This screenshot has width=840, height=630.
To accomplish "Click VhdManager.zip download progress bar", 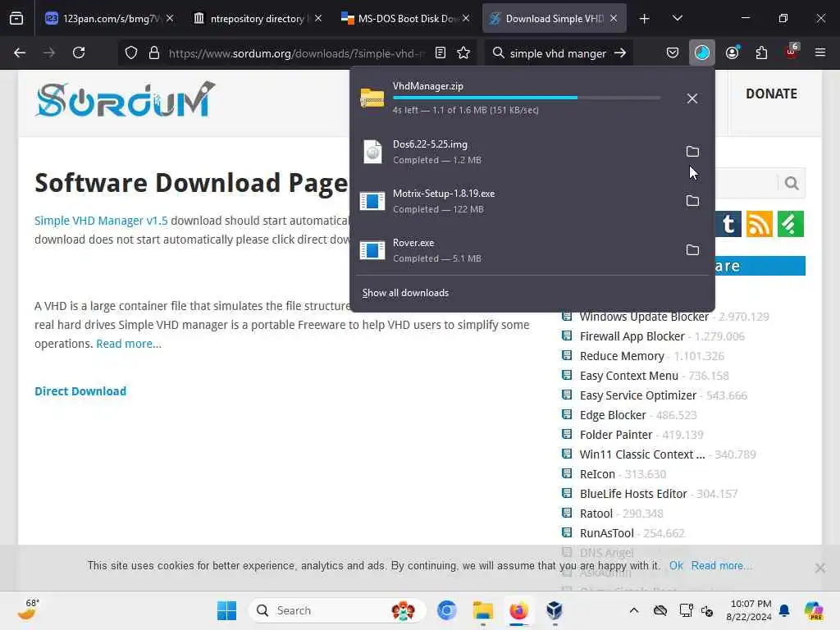I will (527, 98).
